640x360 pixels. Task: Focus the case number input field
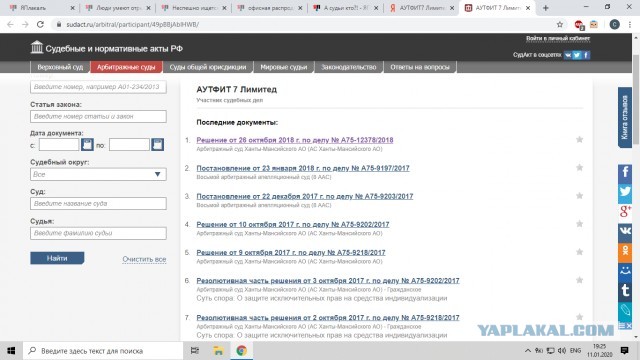[x=98, y=87]
